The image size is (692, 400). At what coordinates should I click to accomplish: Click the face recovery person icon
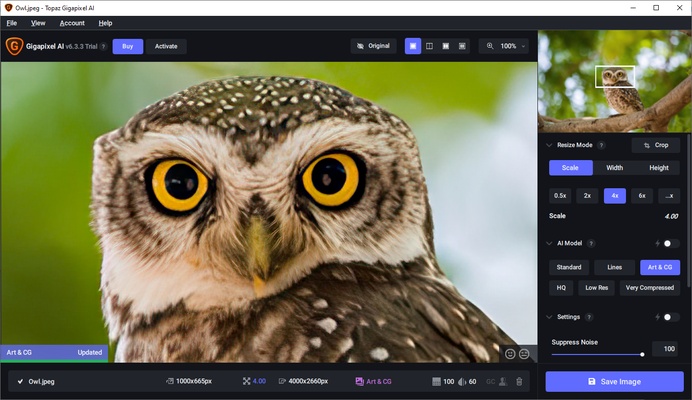point(503,381)
